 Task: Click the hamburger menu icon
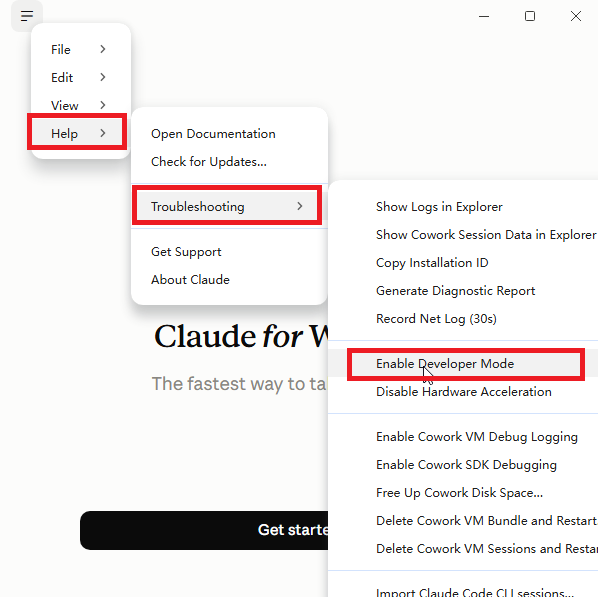27,16
